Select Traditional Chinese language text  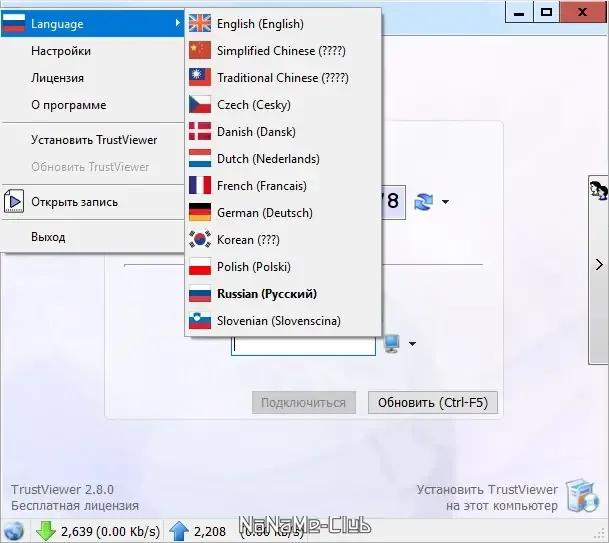coord(283,78)
